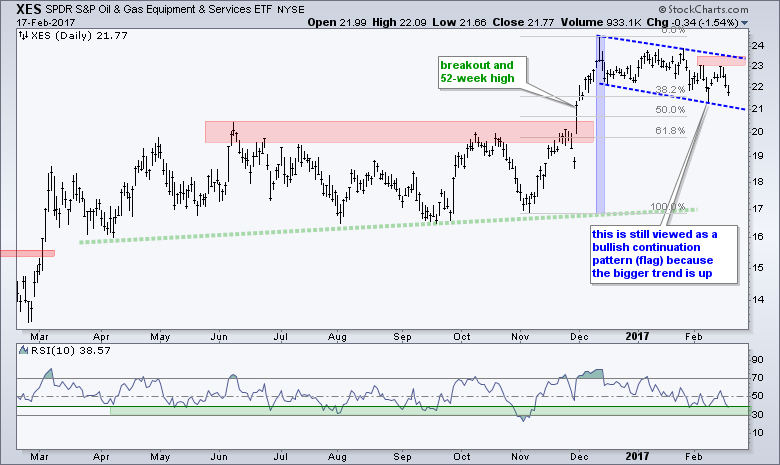Click the RSI 30 level axis label
This screenshot has width=780, height=465.
[758, 415]
